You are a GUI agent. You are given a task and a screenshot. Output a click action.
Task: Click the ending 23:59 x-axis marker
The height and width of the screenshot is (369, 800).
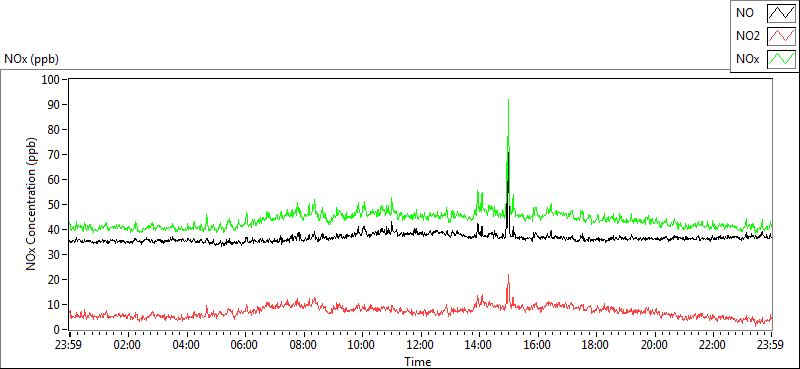pyautogui.click(x=771, y=345)
